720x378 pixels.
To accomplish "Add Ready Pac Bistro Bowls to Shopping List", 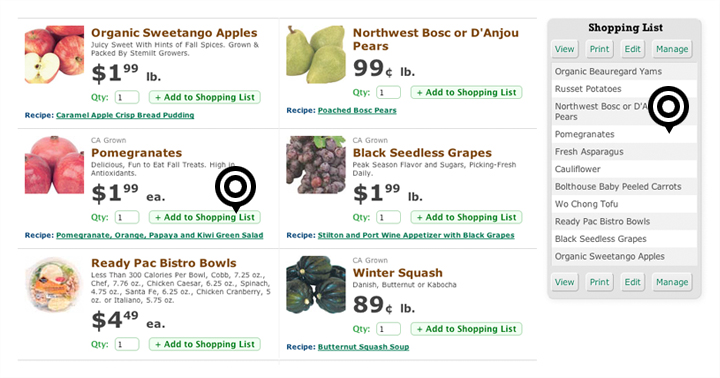I will [205, 344].
